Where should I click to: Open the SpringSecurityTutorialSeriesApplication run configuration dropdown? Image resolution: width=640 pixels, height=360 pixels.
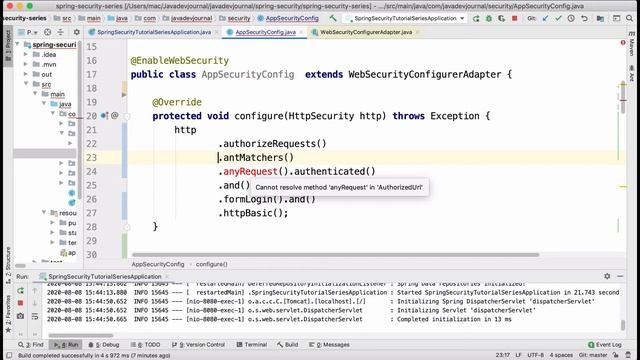coord(405,18)
